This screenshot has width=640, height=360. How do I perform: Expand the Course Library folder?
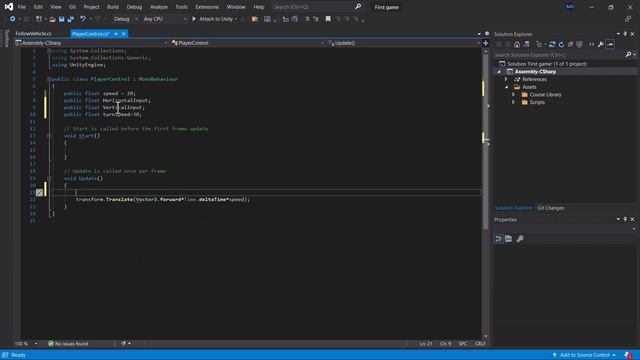[514, 95]
